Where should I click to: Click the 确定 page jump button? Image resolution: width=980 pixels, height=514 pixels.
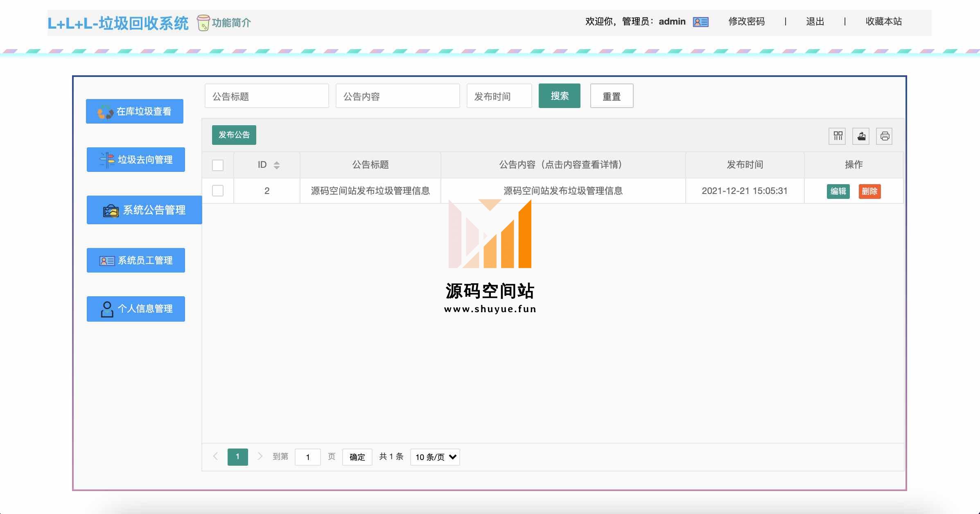[x=357, y=457]
